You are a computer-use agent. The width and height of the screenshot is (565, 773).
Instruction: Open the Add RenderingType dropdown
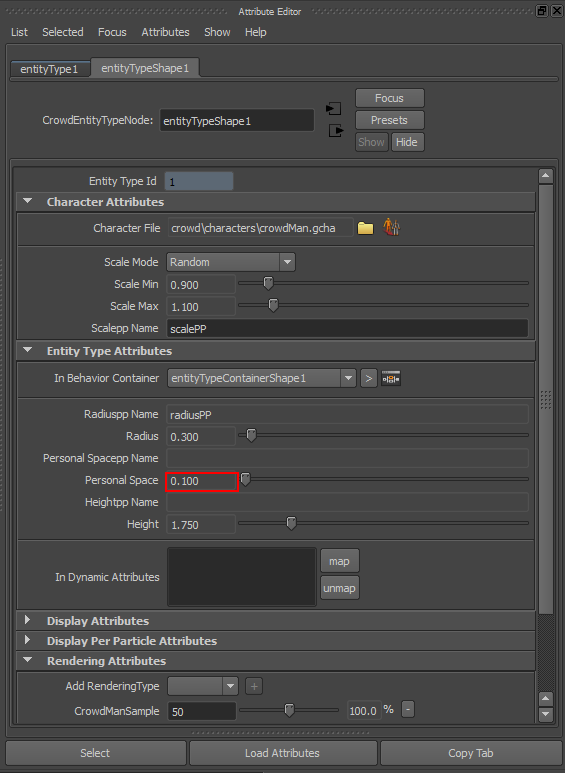203,686
